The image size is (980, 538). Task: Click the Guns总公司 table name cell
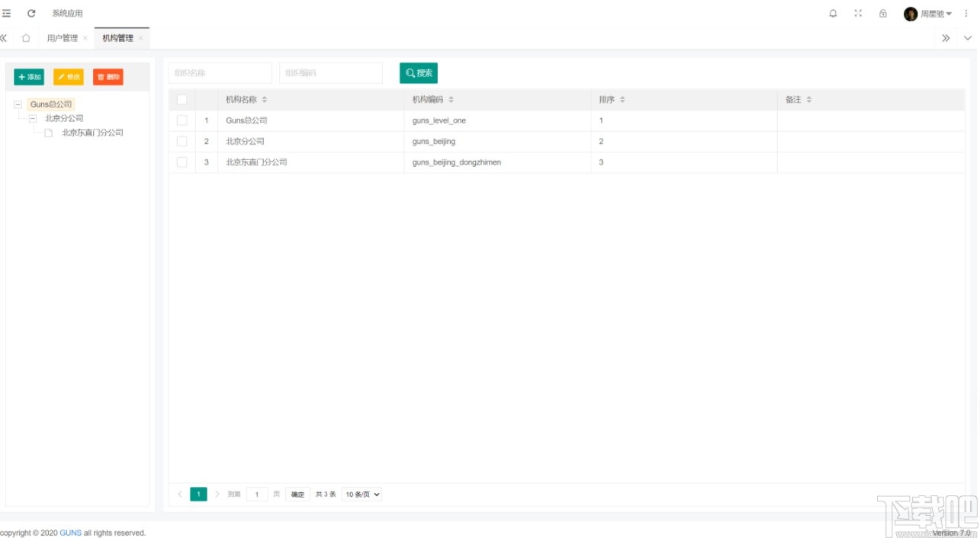(311, 120)
